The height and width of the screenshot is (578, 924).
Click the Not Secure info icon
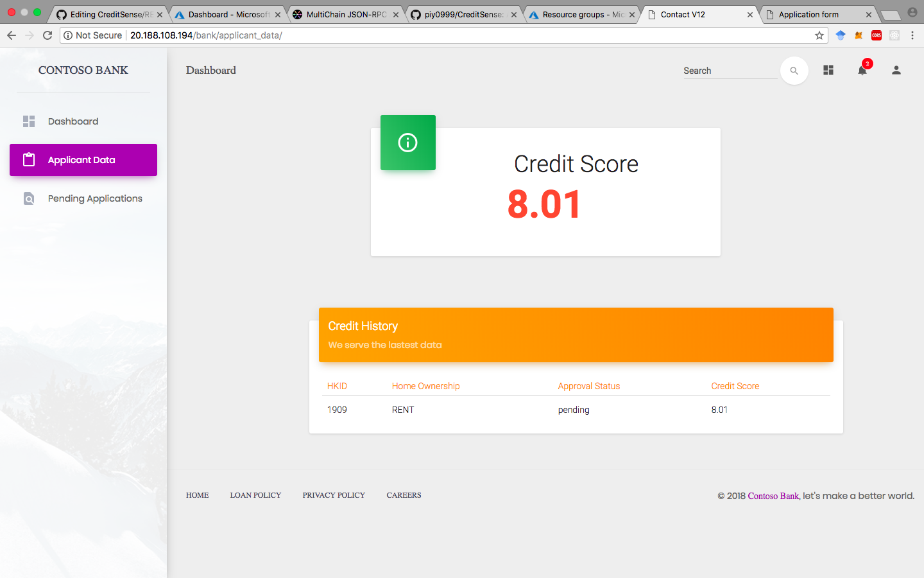point(68,35)
